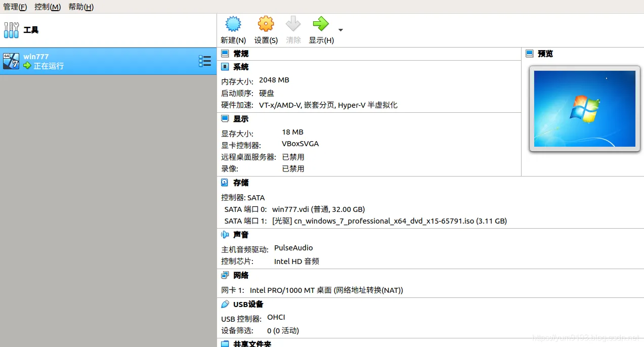Open the 声音 section header link
The image size is (644, 347).
pyautogui.click(x=241, y=235)
